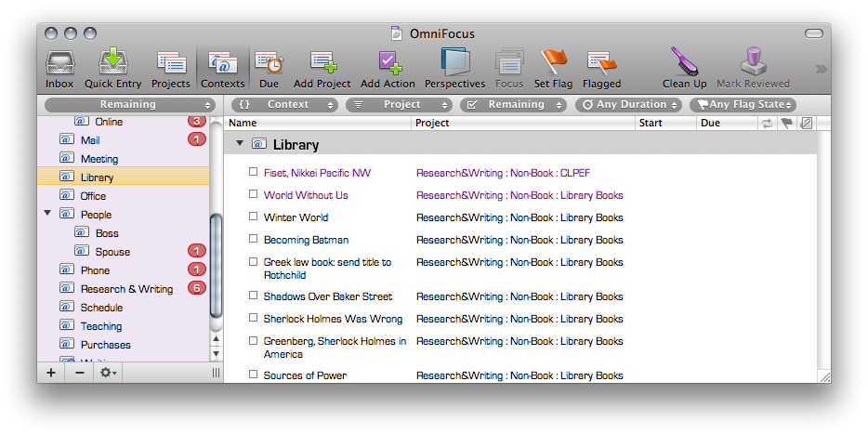Mark Sources of Power as done
Screen dimensions: 868x434
click(x=253, y=375)
